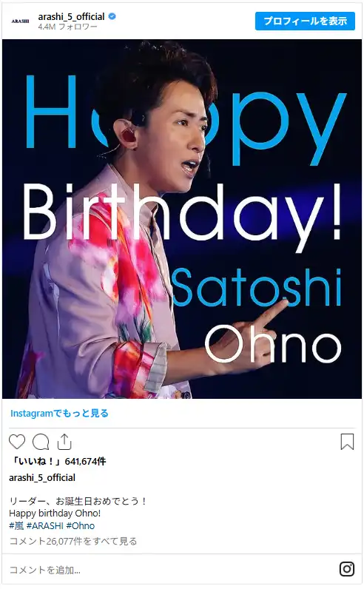
Task: Click the Happy birthday Ohno! caption text
Action: 55,513
